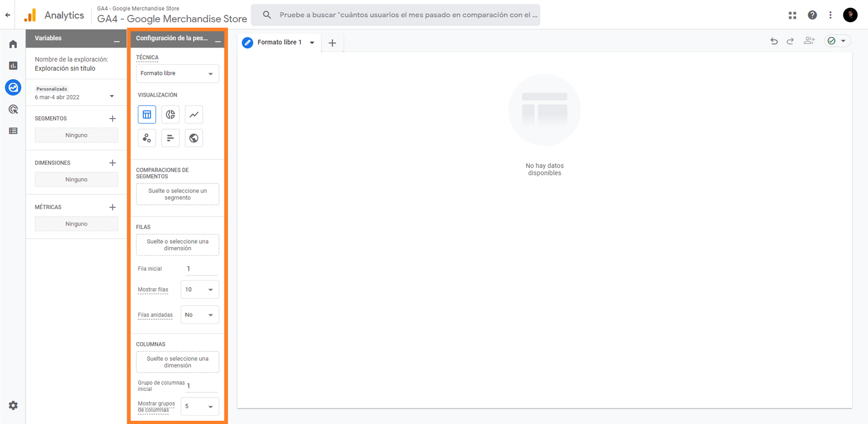Click the No hay datos disponibles message

coord(545,169)
